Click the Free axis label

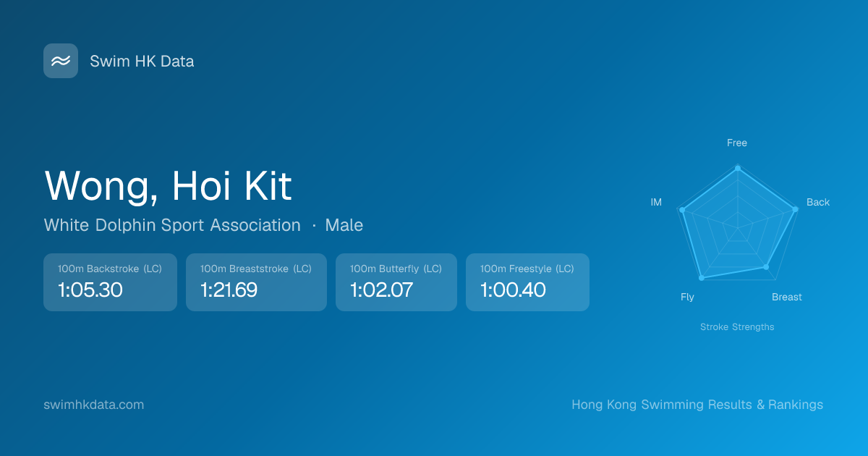(x=737, y=143)
